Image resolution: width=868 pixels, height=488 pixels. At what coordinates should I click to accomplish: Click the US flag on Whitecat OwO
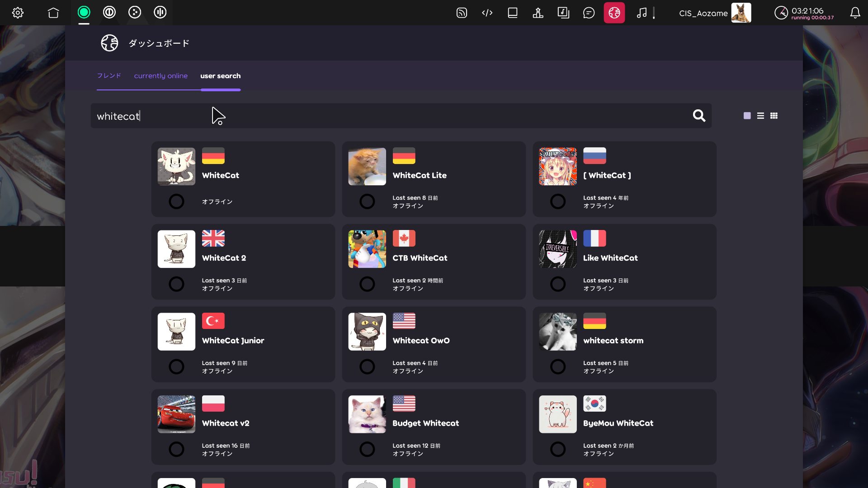pos(404,321)
